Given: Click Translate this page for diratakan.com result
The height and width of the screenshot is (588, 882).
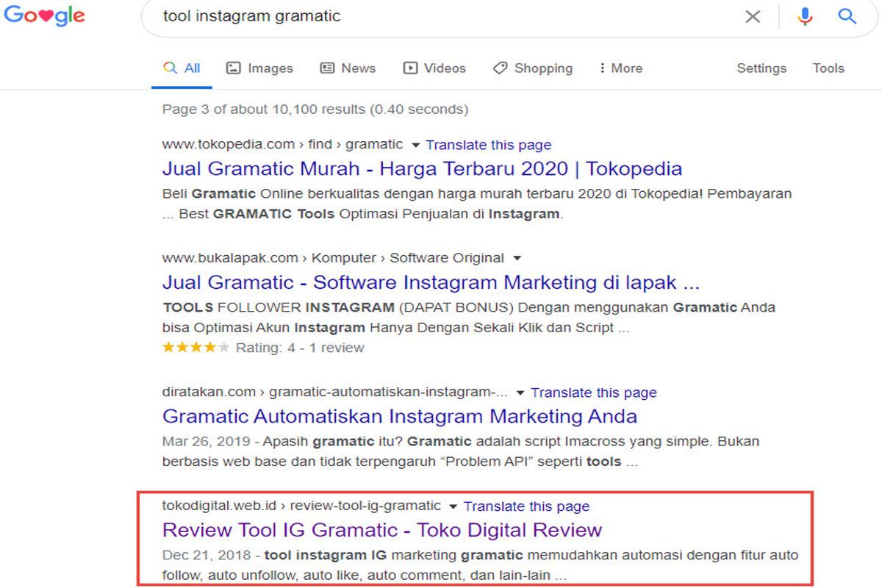Looking at the screenshot, I should tap(594, 392).
